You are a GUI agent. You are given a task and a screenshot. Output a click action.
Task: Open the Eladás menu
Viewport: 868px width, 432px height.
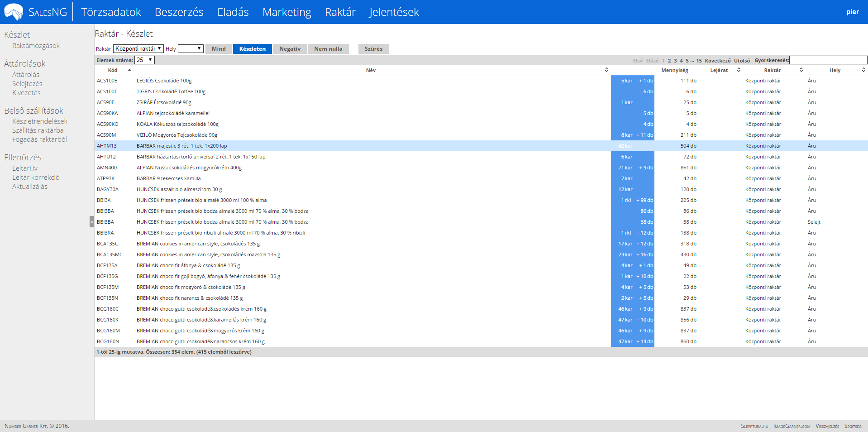pos(233,12)
